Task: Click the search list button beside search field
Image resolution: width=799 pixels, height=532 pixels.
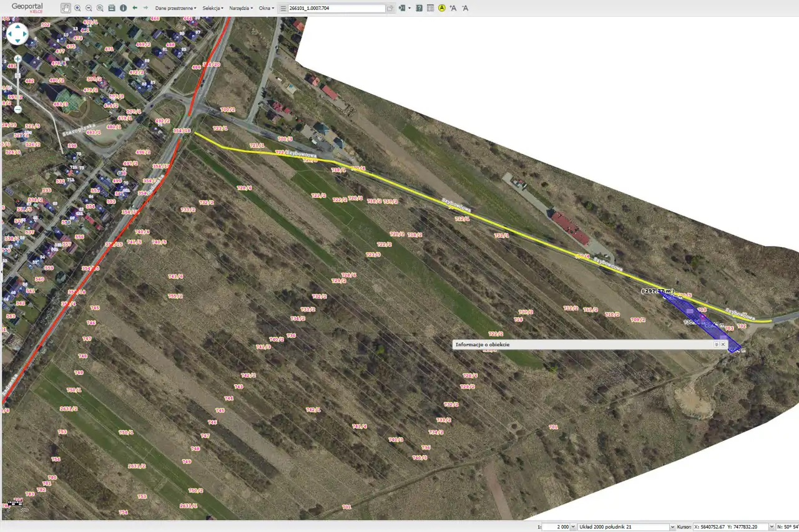Action: coord(283,8)
